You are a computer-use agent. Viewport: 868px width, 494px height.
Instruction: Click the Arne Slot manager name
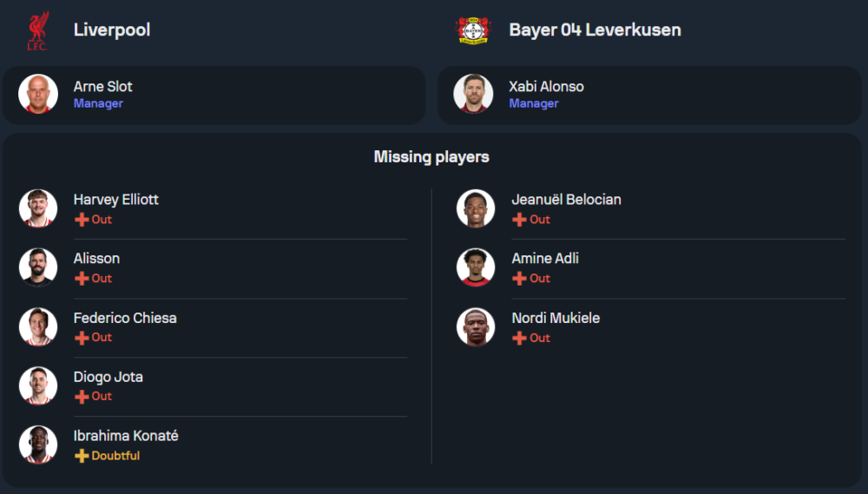[x=103, y=87]
